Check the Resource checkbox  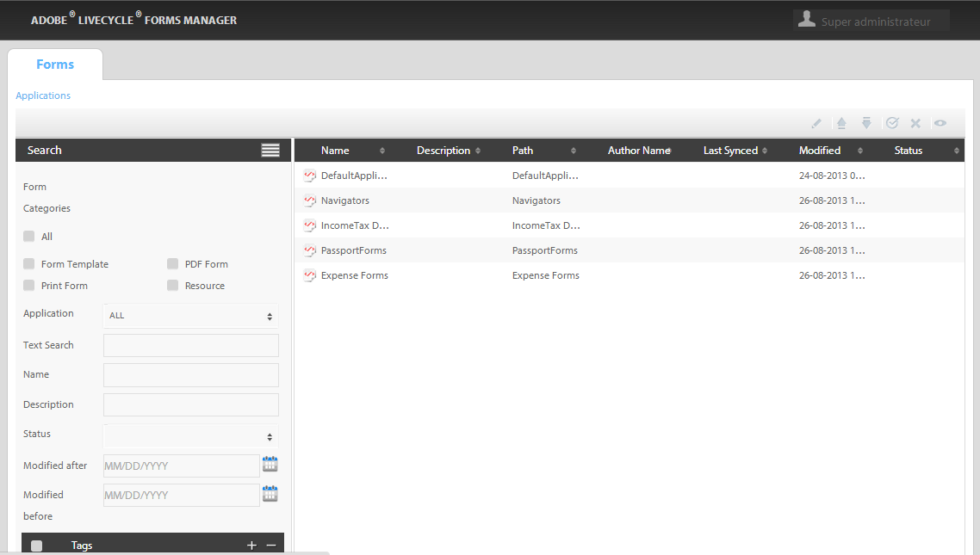pyautogui.click(x=172, y=286)
